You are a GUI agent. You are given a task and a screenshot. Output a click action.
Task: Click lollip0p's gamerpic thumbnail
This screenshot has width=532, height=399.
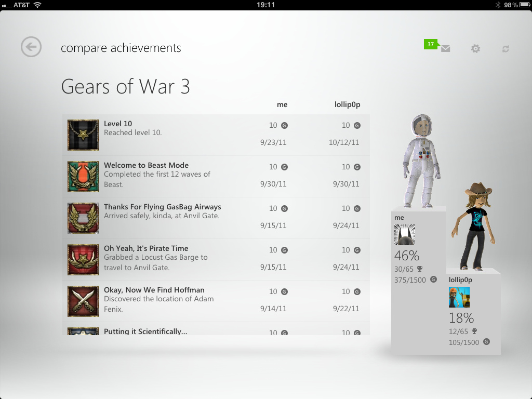tap(459, 297)
